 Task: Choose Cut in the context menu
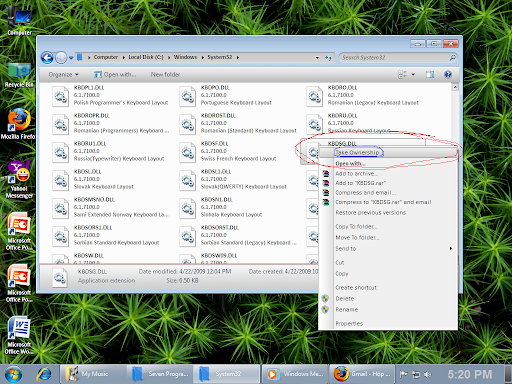pyautogui.click(x=388, y=263)
